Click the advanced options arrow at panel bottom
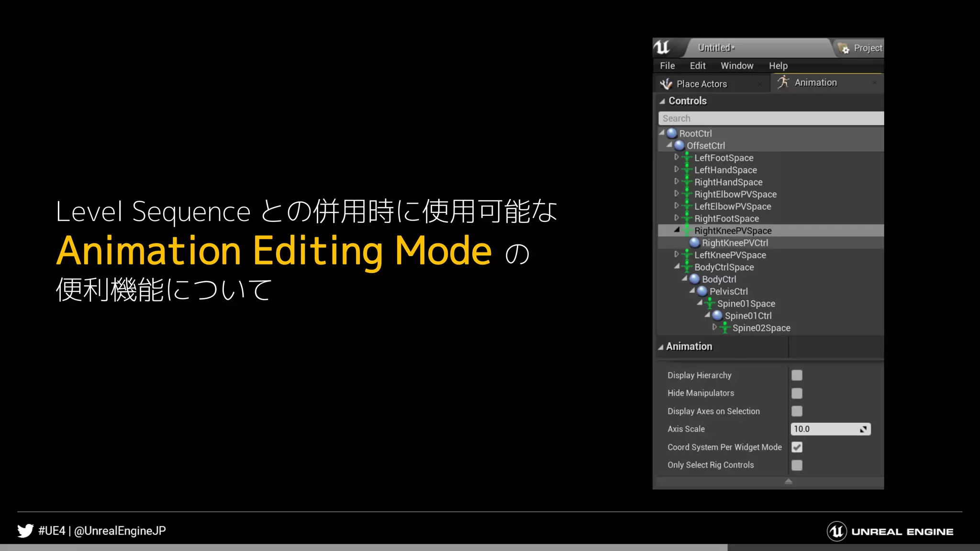The height and width of the screenshot is (551, 980). [x=789, y=482]
